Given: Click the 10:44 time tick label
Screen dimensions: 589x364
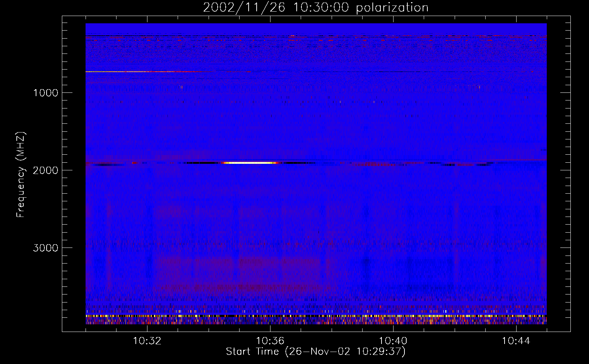Looking at the screenshot, I should (x=516, y=341).
